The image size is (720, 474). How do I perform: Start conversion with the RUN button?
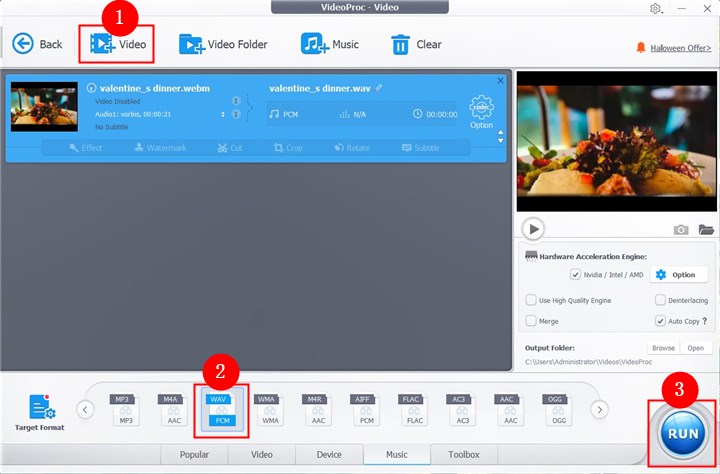(x=683, y=434)
